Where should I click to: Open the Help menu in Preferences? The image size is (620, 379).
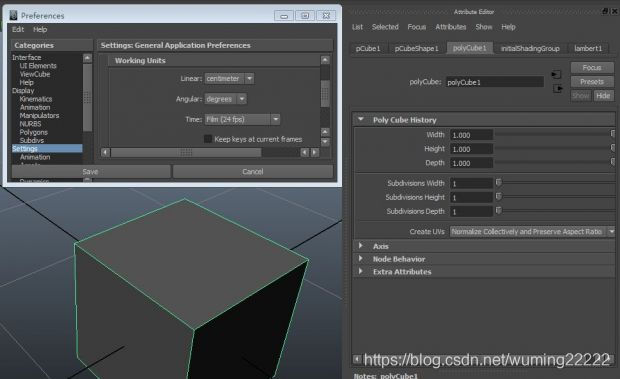(x=40, y=29)
